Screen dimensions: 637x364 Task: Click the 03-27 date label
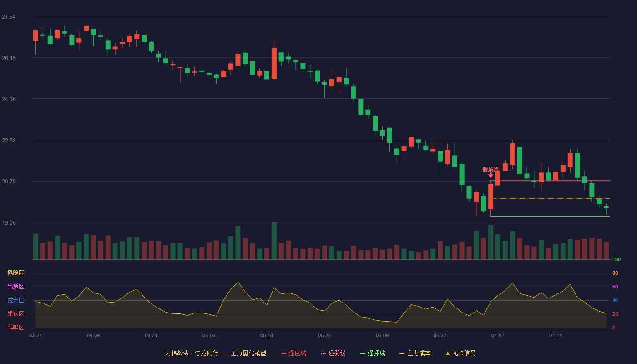35,335
